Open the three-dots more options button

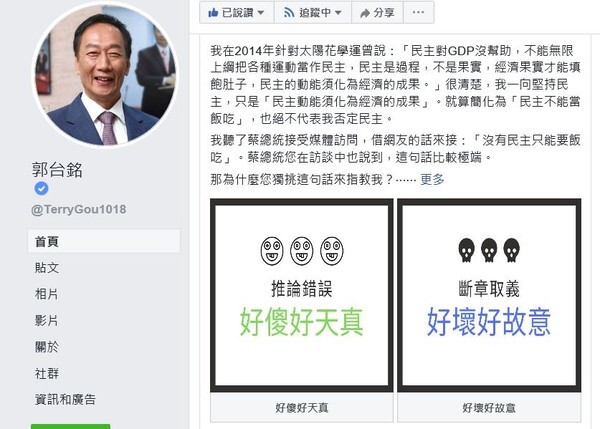[418, 13]
